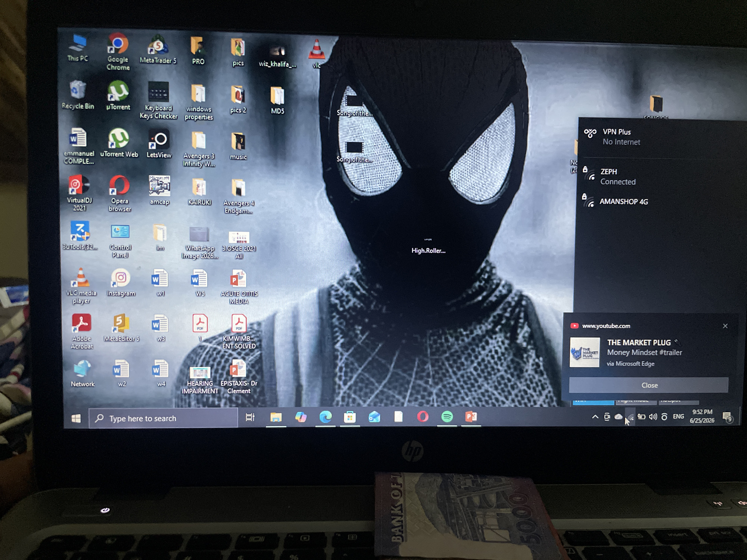Screen dimensions: 747x560
Task: Open Microsoft Edge from the taskbar
Action: click(x=325, y=417)
